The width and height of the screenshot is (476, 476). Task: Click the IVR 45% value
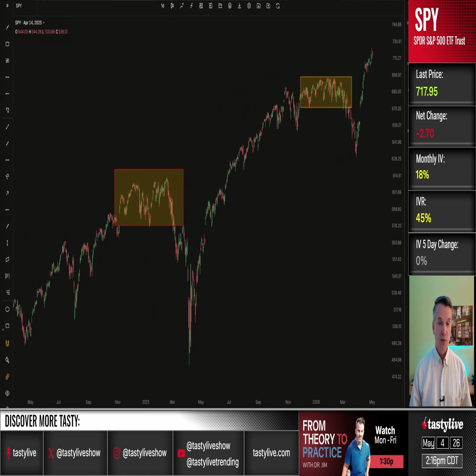[423, 218]
